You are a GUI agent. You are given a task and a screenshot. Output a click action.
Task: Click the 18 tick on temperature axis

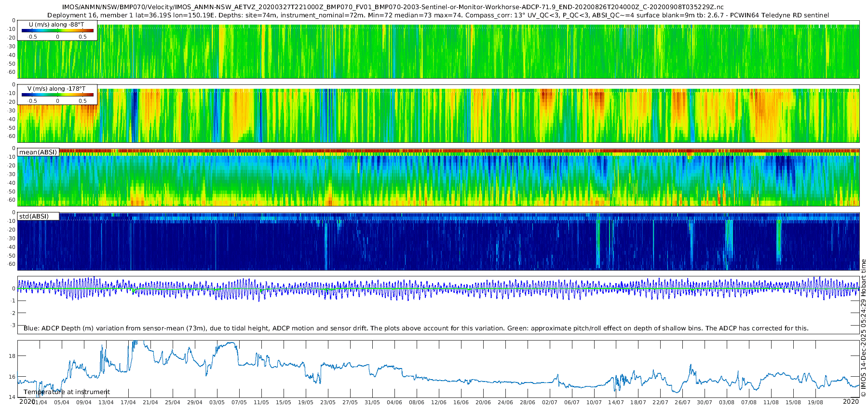[12, 356]
